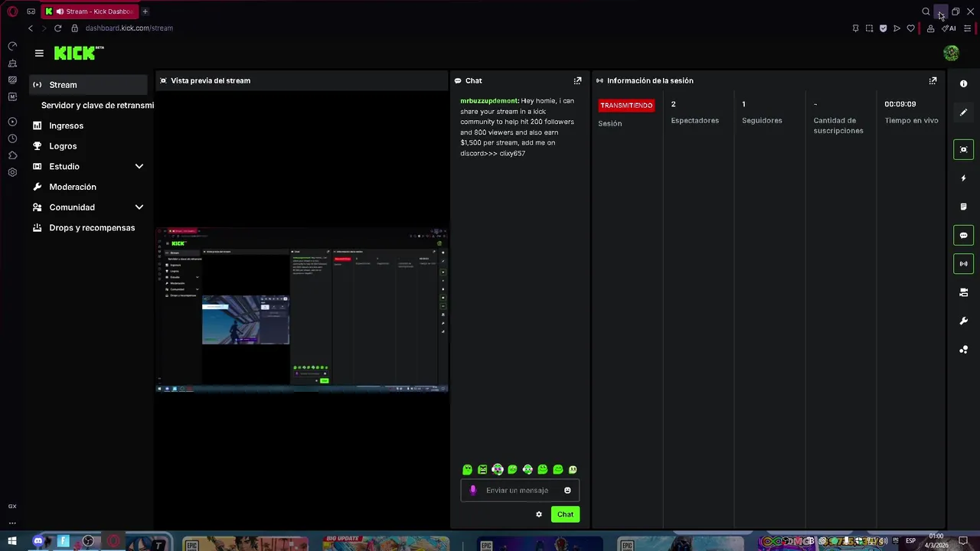The image size is (980, 551).
Task: Expand the Comunidad submenu chevron
Action: tap(139, 207)
